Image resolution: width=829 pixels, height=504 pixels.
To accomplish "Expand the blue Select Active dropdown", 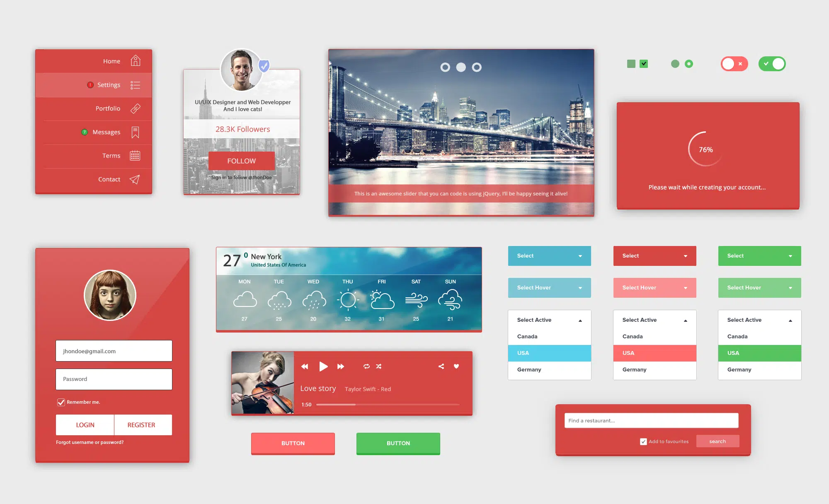I will point(547,319).
